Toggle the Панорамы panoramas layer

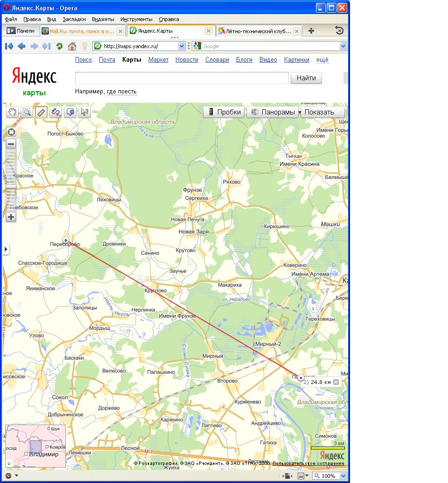coord(273,112)
